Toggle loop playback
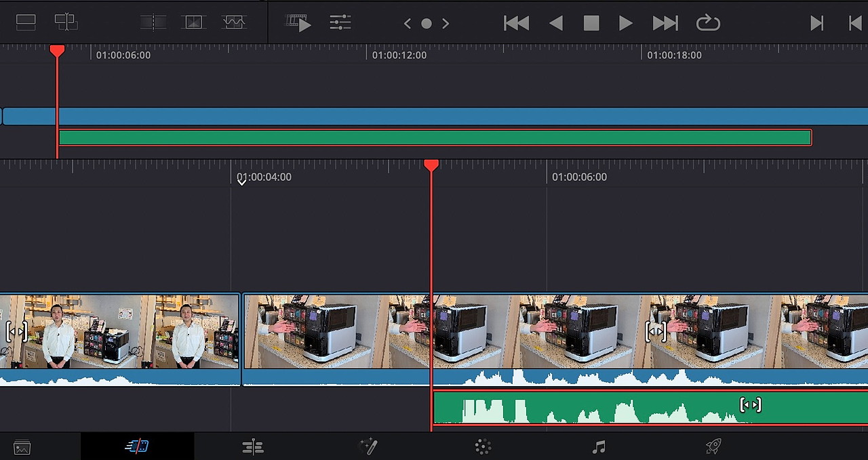Viewport: 868px width, 460px height. (707, 22)
